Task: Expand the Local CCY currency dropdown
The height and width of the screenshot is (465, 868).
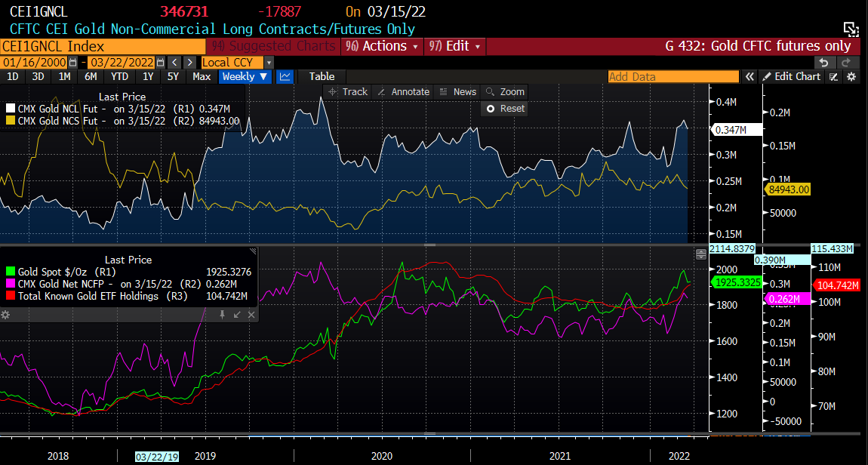Action: click(x=237, y=62)
